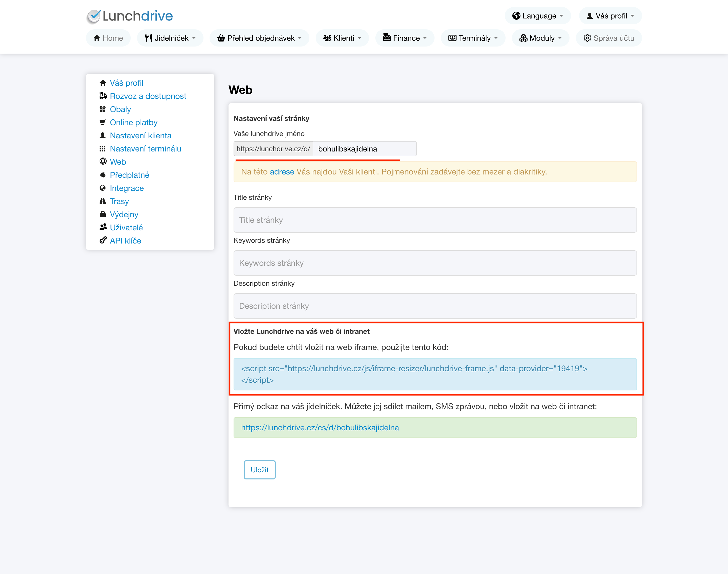
Task: Click the gear icon in Správa účtu
Action: coord(587,38)
